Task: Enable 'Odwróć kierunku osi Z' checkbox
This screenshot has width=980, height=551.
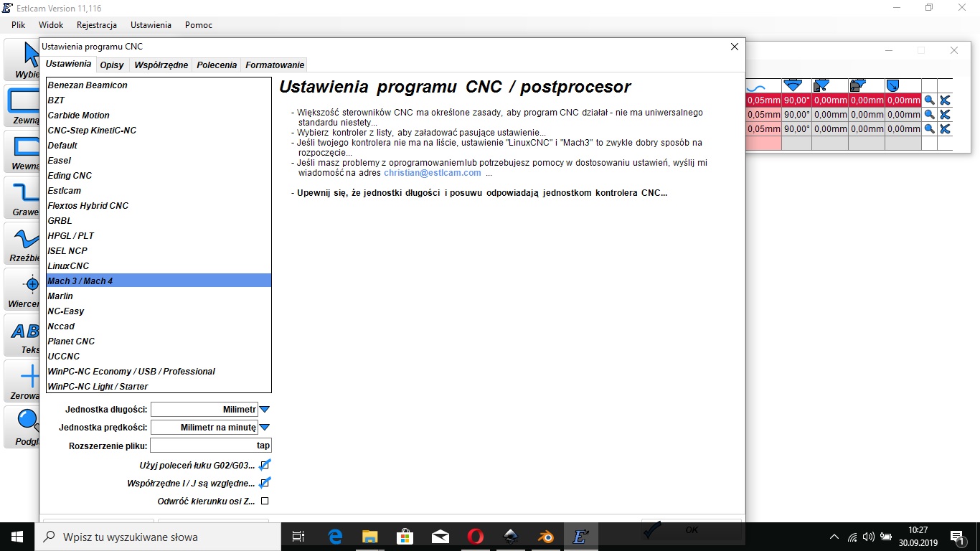Action: [x=265, y=501]
